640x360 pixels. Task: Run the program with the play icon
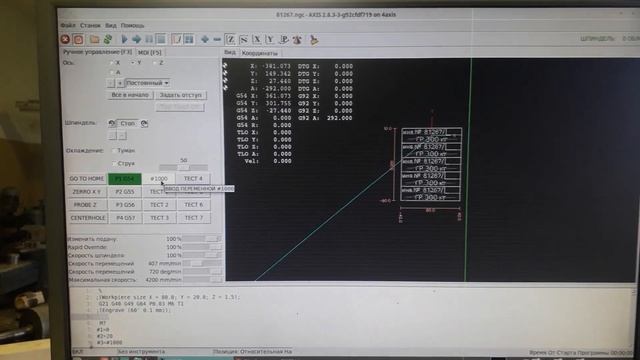pos(124,39)
